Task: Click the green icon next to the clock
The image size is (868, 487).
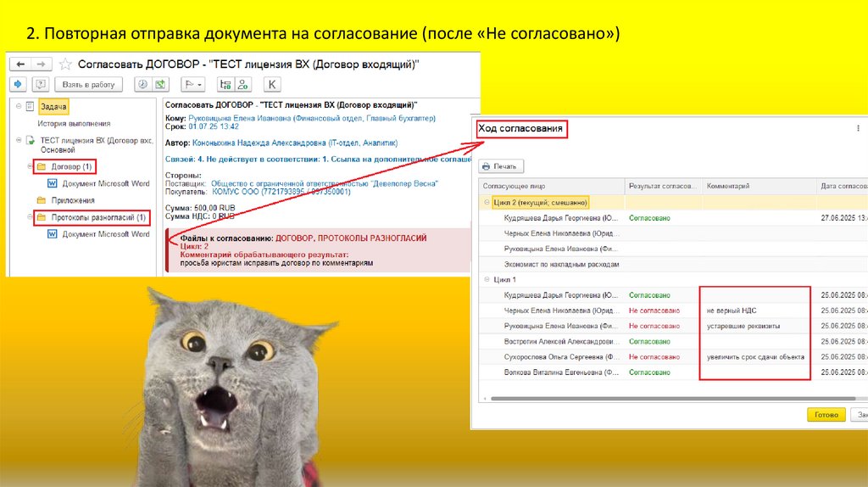Action: point(160,84)
